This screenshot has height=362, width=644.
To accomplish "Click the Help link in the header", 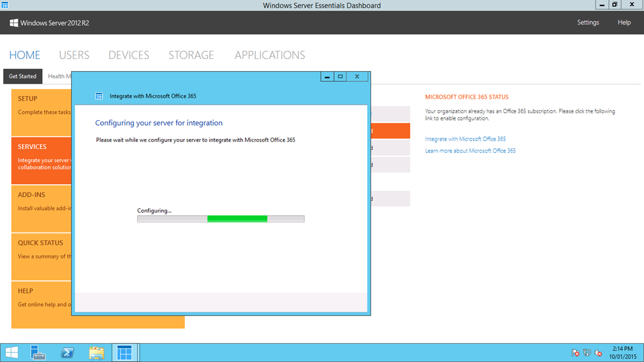I will (x=624, y=23).
